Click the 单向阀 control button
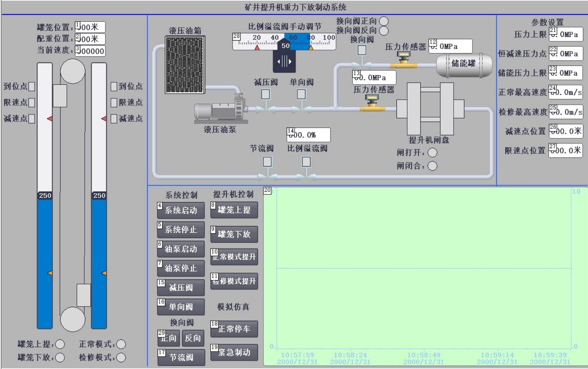This screenshot has height=369, width=588. 181,307
